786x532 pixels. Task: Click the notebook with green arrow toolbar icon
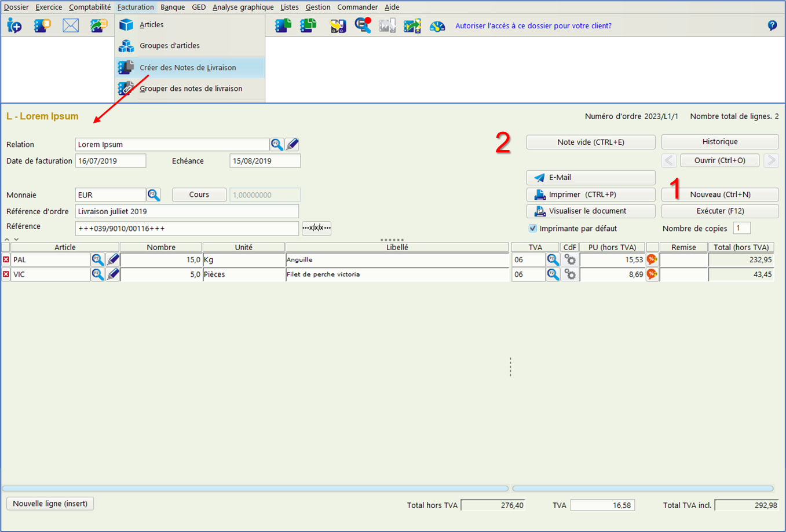coord(98,25)
